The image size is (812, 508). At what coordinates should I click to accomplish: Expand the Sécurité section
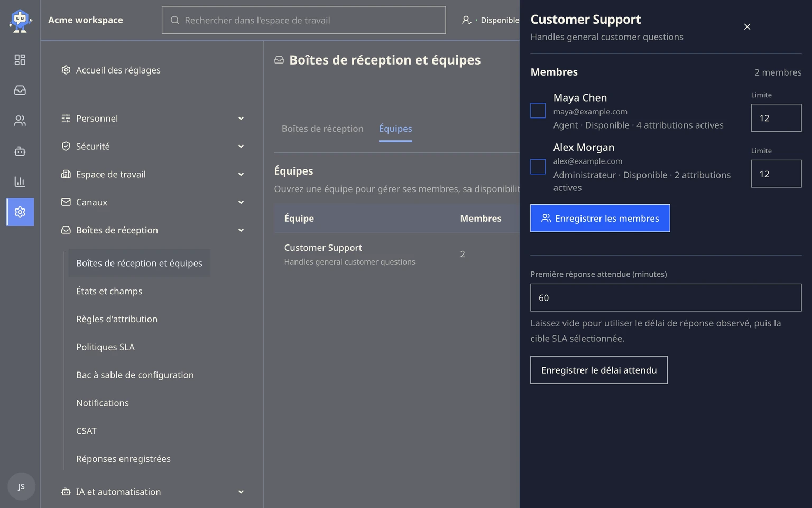coord(241,146)
